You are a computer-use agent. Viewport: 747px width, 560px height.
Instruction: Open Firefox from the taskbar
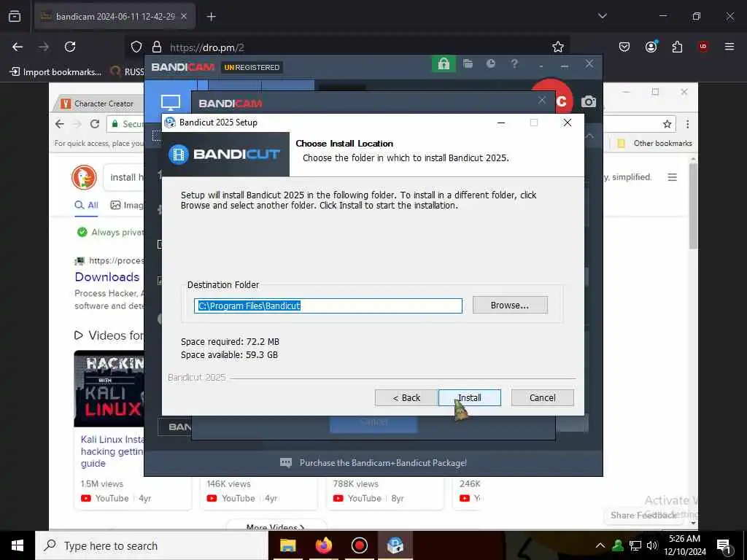point(323,545)
